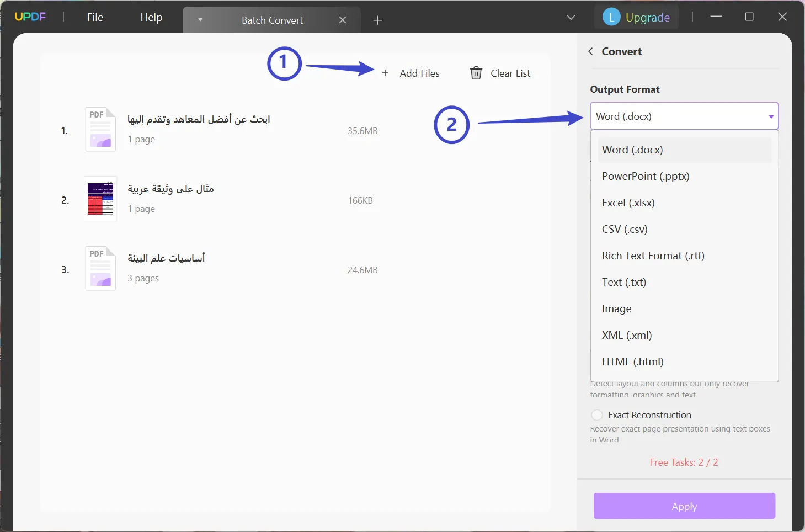Image resolution: width=805 pixels, height=532 pixels.
Task: Open the Help menu
Action: [151, 17]
